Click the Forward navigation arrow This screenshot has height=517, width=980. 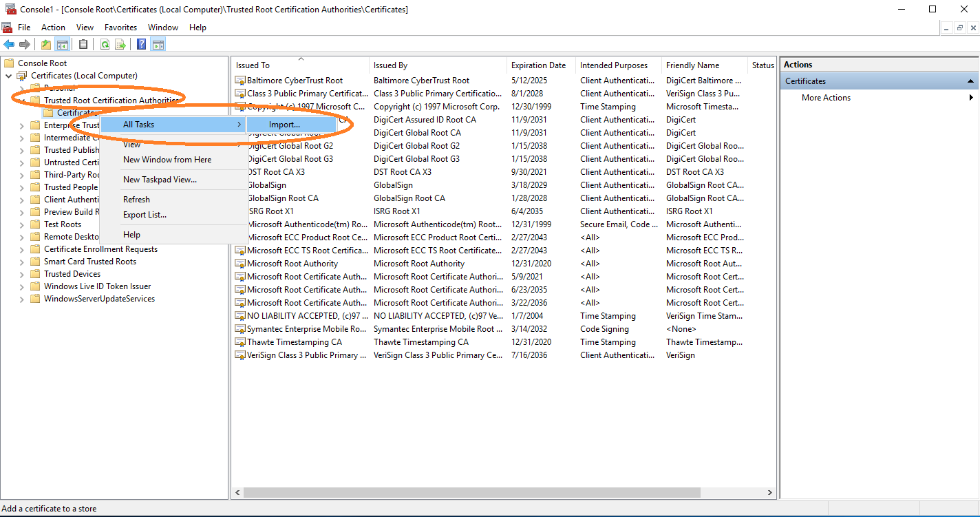click(x=25, y=44)
